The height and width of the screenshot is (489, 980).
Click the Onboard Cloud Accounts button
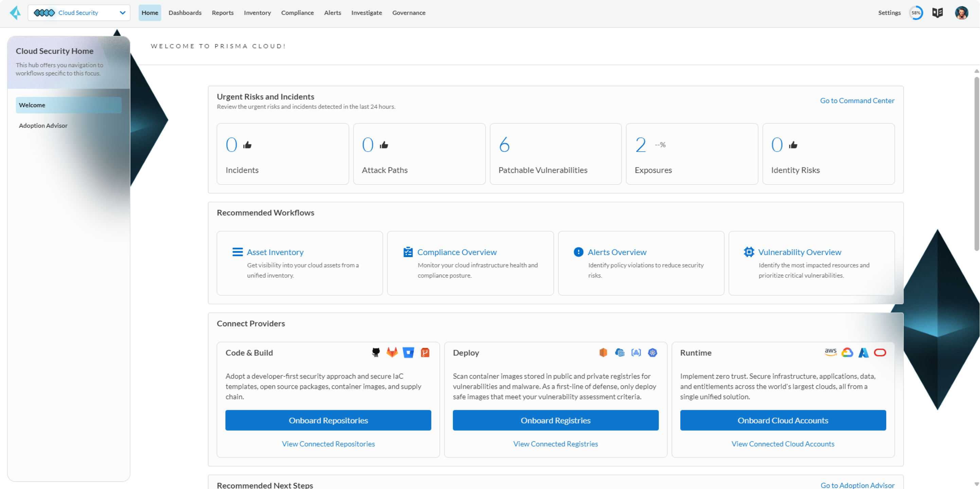(x=783, y=420)
